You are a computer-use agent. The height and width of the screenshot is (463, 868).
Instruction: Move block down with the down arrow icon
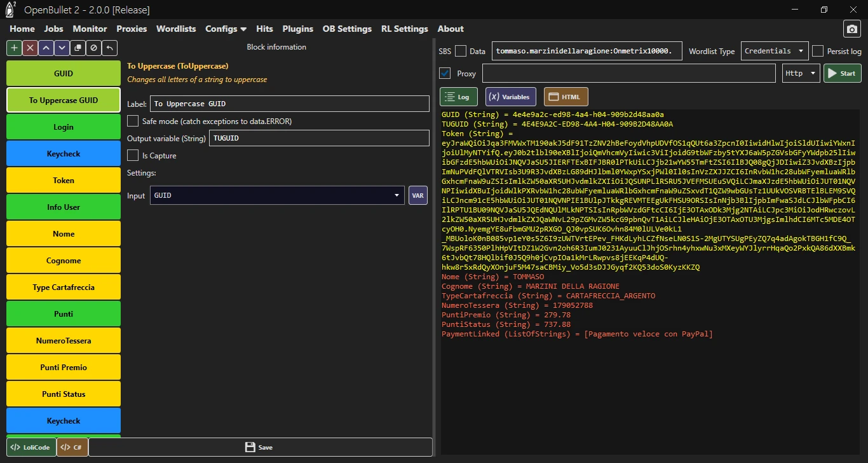[x=62, y=48]
